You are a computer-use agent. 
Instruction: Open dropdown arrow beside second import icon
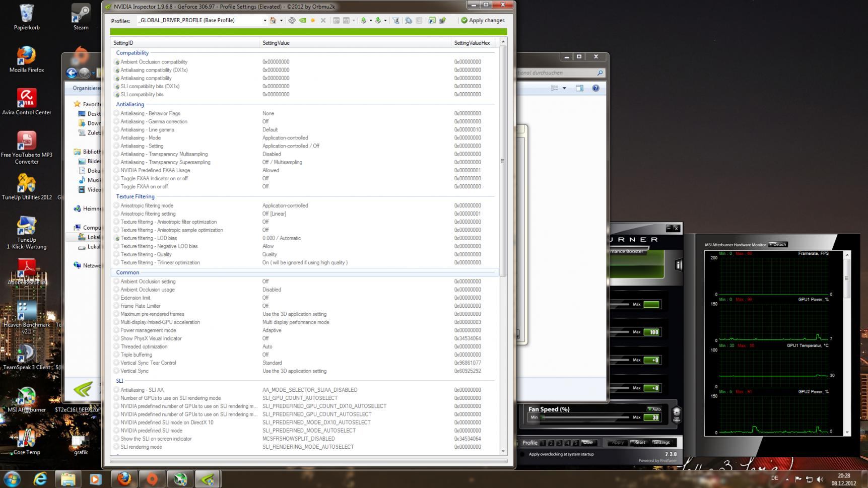[x=385, y=21]
